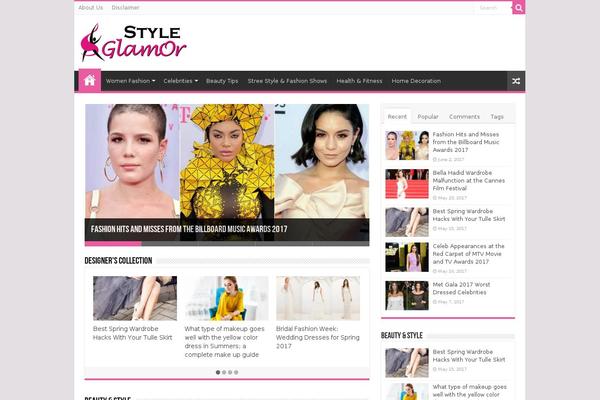Click tulle skirt thumbnail in Designer's Collection

(135, 298)
